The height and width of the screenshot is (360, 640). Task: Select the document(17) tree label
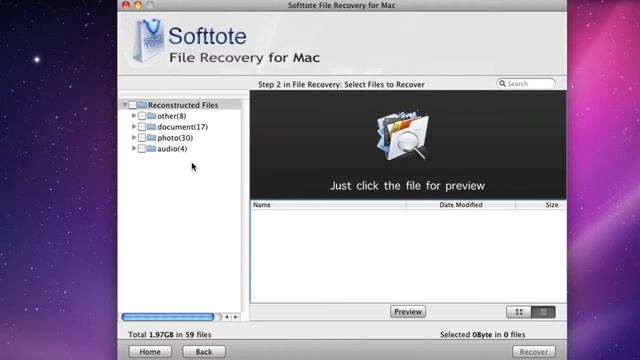[x=182, y=127]
